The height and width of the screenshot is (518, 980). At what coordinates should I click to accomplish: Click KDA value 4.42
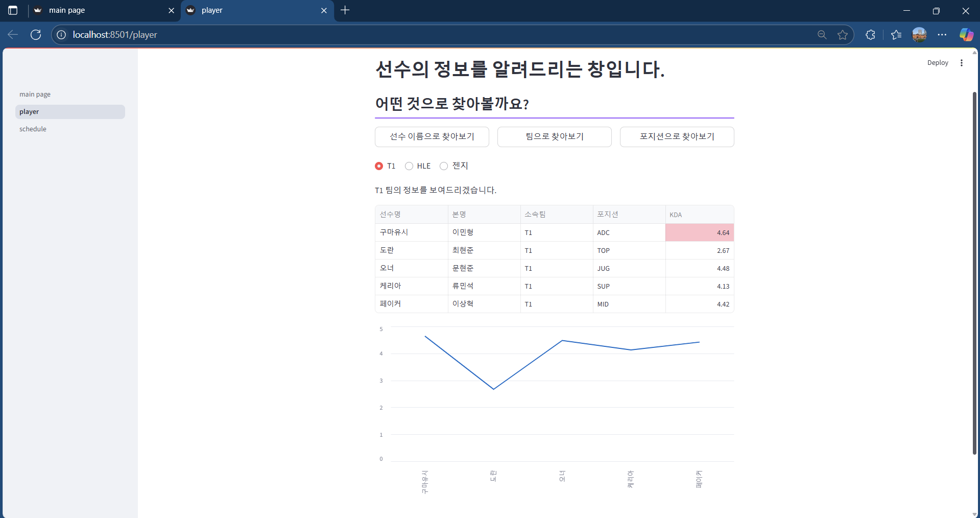[x=700, y=304]
